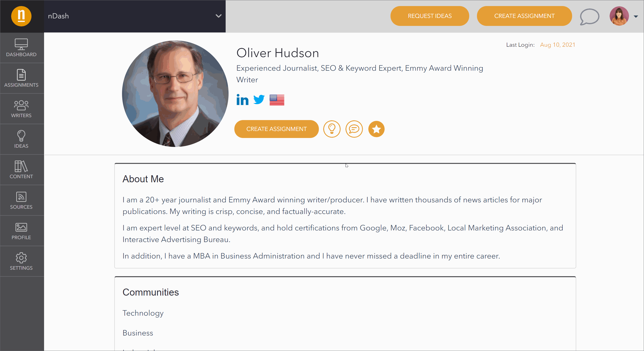This screenshot has width=644, height=351.
Task: Open the Writers section
Action: click(21, 109)
